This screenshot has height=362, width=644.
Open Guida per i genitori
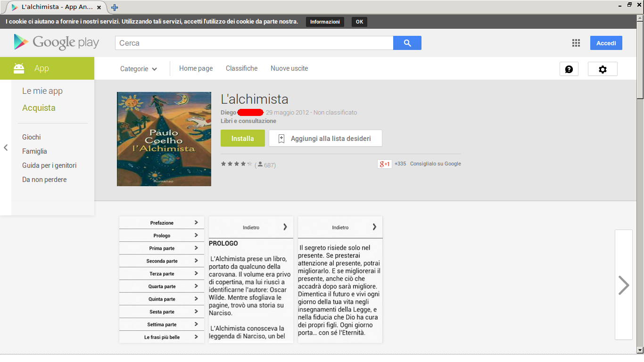[49, 165]
